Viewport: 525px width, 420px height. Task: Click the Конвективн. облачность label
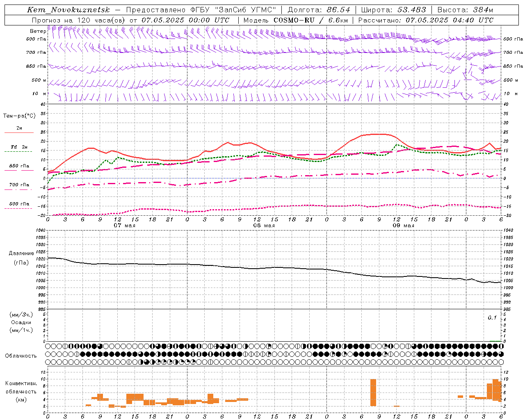[x=21, y=388]
